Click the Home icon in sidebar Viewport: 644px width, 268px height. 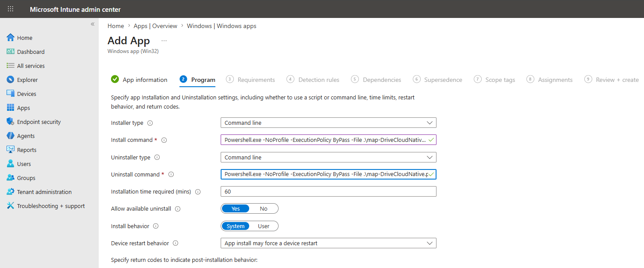point(11,38)
